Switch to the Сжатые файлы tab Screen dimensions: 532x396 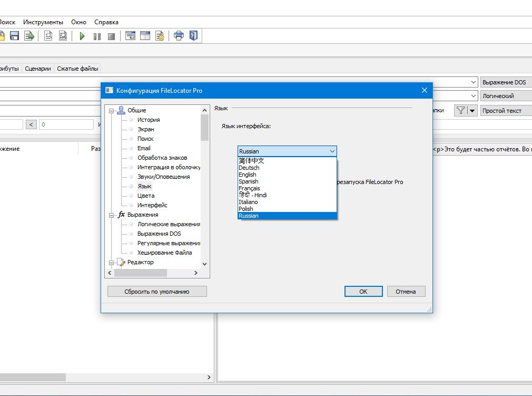pos(78,69)
